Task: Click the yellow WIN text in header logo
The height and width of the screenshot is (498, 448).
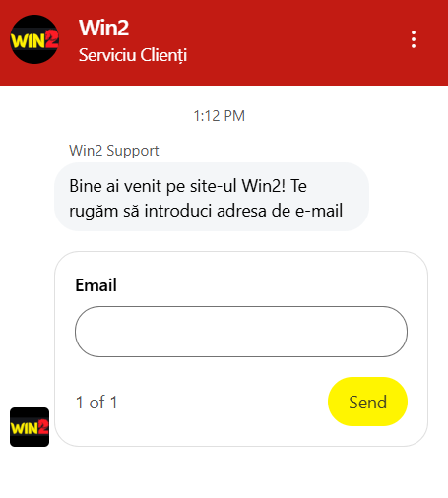Action: pos(28,41)
